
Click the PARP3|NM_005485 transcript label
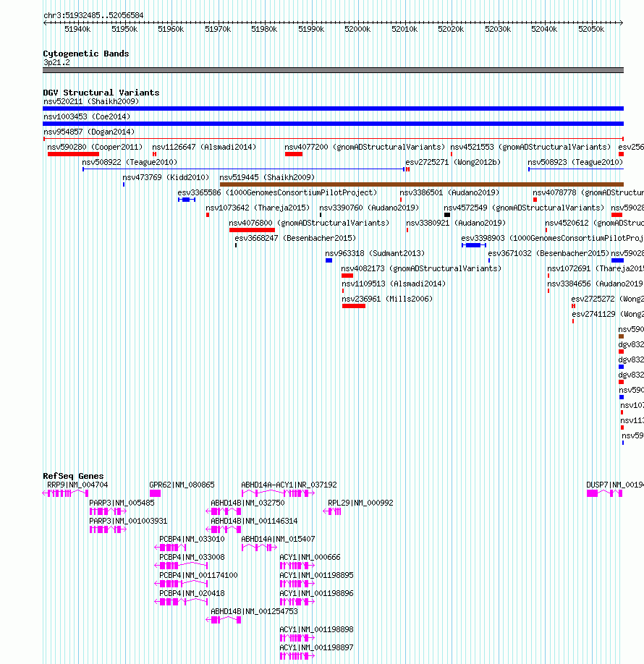pos(122,503)
